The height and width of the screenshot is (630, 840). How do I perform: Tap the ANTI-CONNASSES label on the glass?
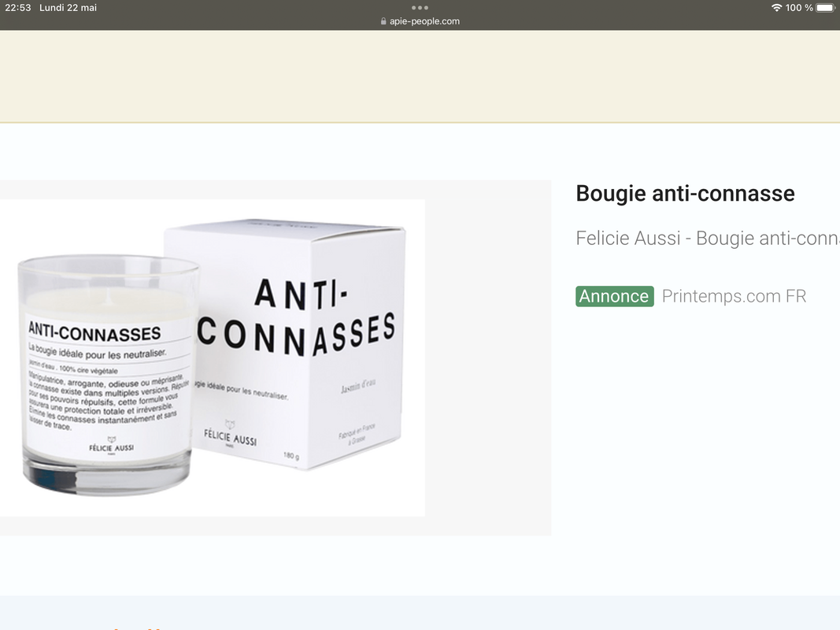(94, 333)
